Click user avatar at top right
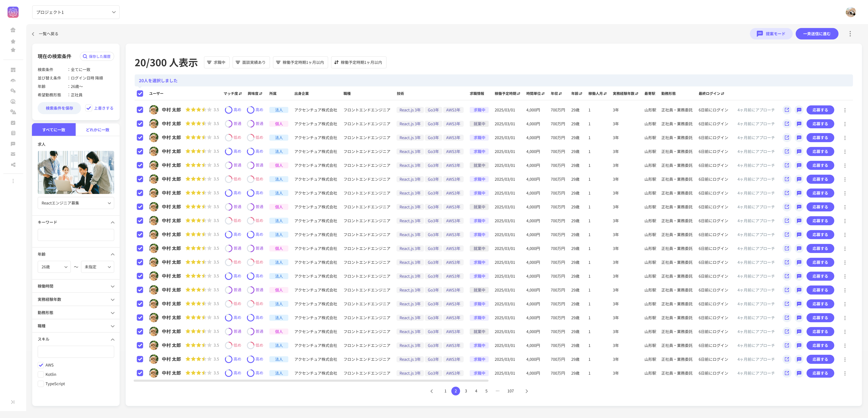Screen dimensions: 868x418 coord(851,12)
